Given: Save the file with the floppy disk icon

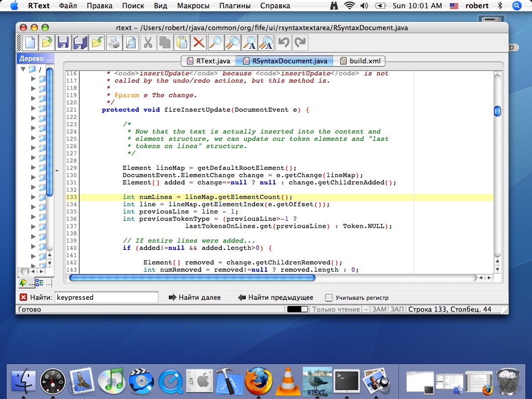Looking at the screenshot, I should click(x=63, y=42).
